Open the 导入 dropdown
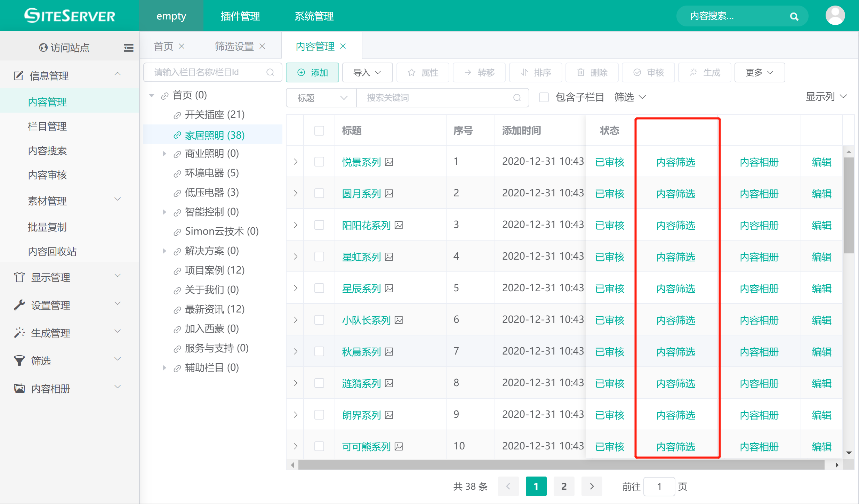859x504 pixels. click(x=367, y=72)
